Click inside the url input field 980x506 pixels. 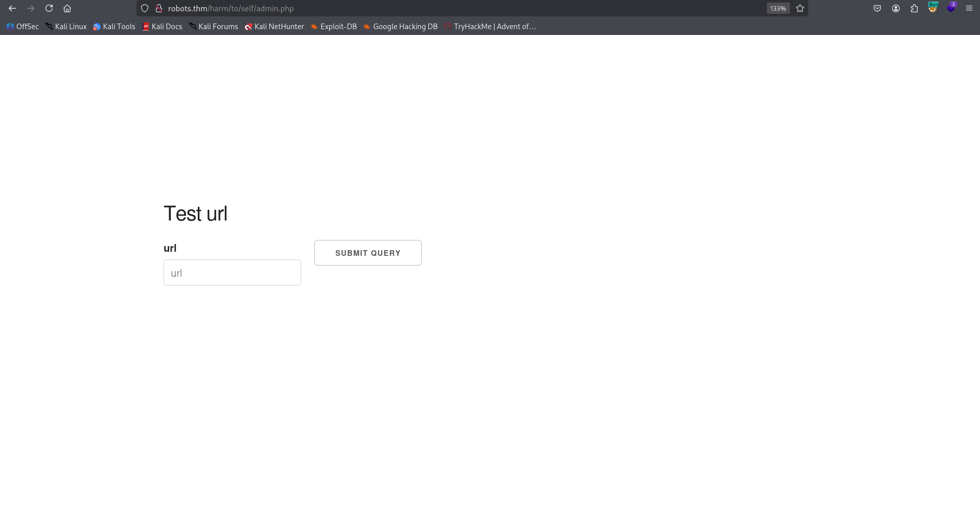pos(232,272)
